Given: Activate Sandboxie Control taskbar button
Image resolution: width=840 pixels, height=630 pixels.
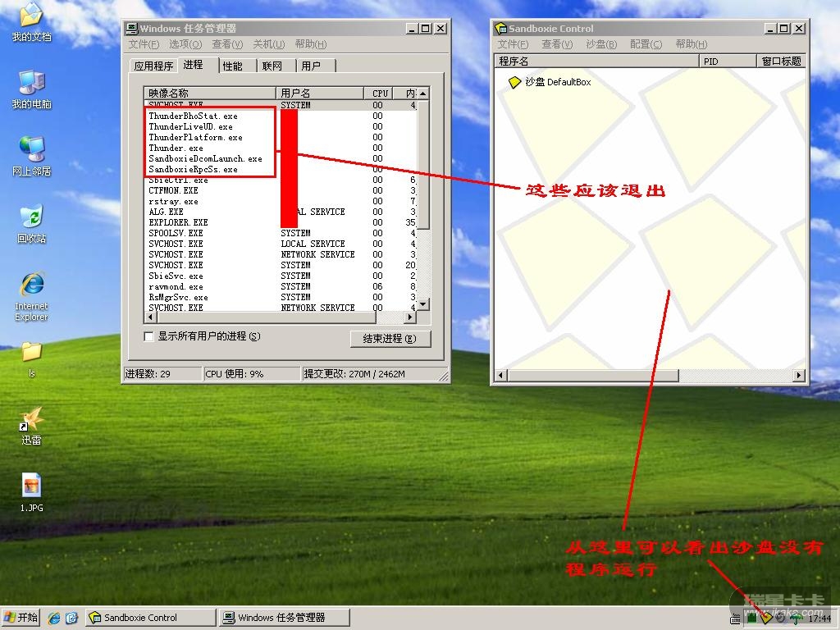Looking at the screenshot, I should 152,618.
